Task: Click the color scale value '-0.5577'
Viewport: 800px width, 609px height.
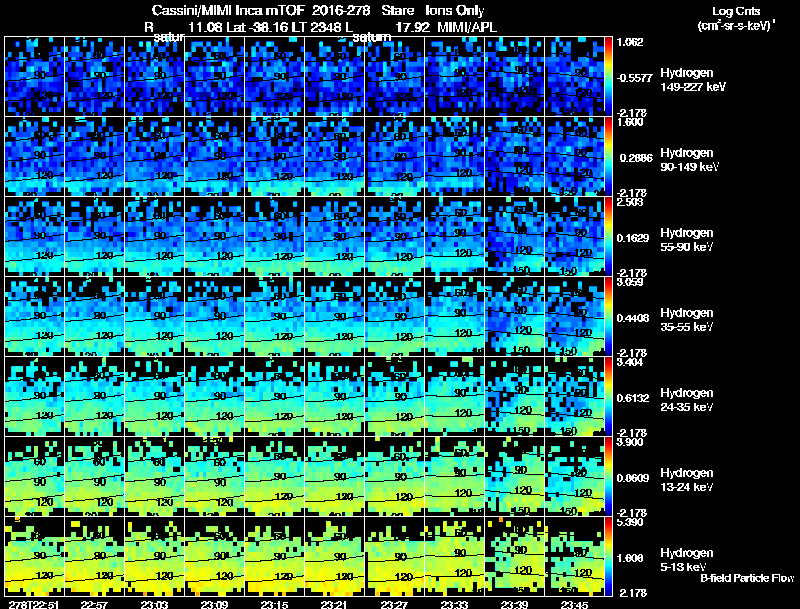Action: pos(634,78)
